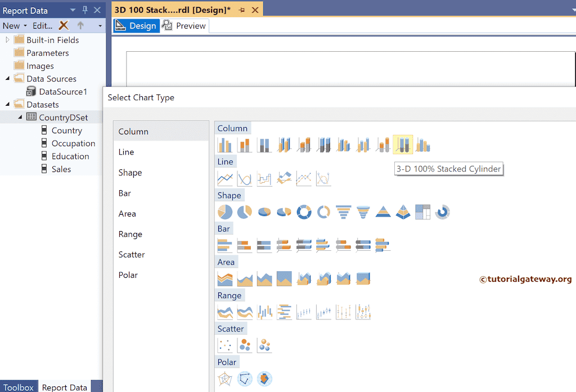Screen dimensions: 576x392
Task: Pick the Stepped Line chart icon
Action: [x=264, y=178]
